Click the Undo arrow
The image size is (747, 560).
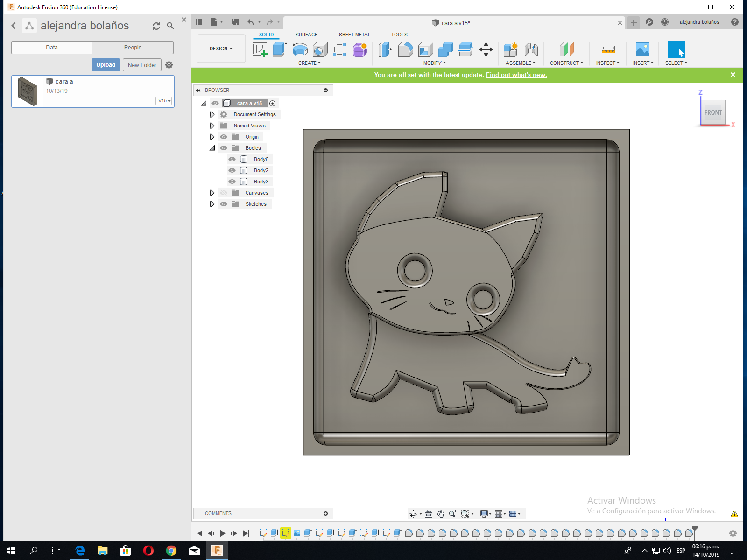pos(251,22)
